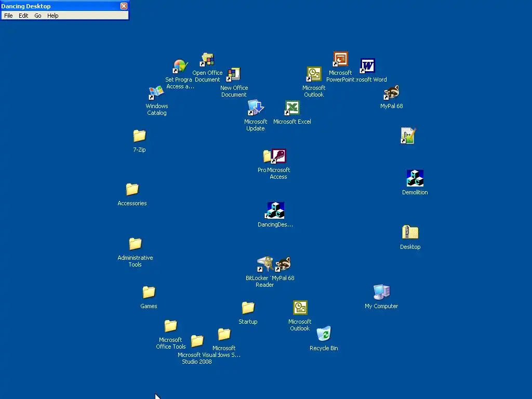Click the Microsoft Access key icon
The width and height of the screenshot is (532, 399).
(278, 156)
